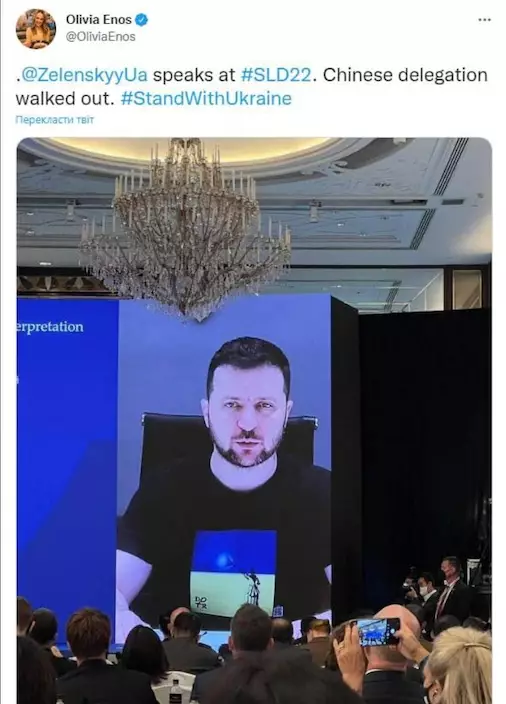Click the Перекласти твіт translate link
Screen dimensions: 506x704
coord(55,120)
